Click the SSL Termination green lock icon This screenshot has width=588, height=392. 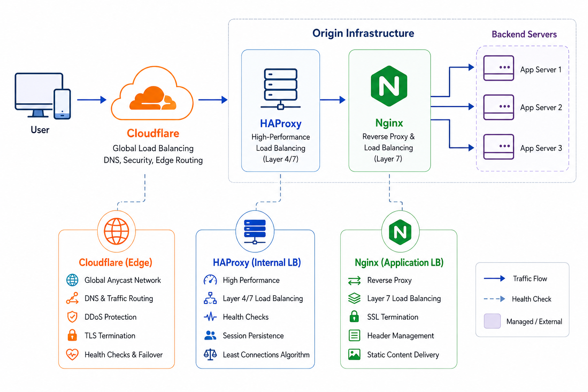(x=354, y=317)
